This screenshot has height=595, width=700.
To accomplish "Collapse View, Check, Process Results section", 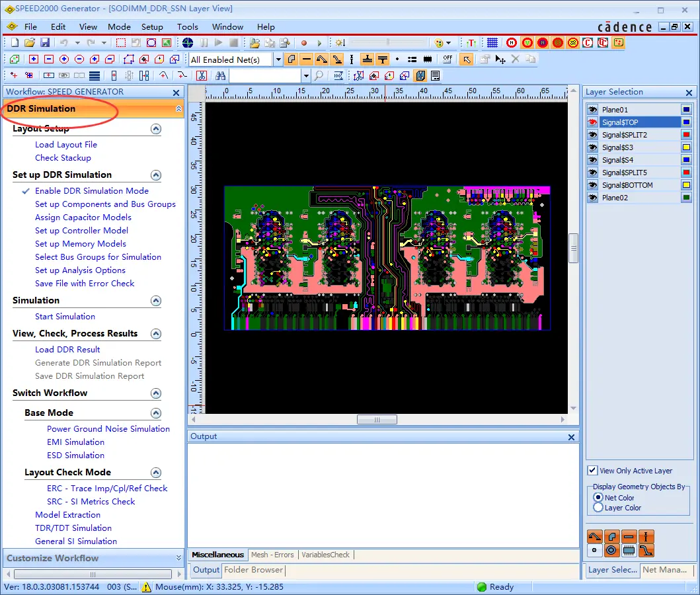I will tap(156, 334).
